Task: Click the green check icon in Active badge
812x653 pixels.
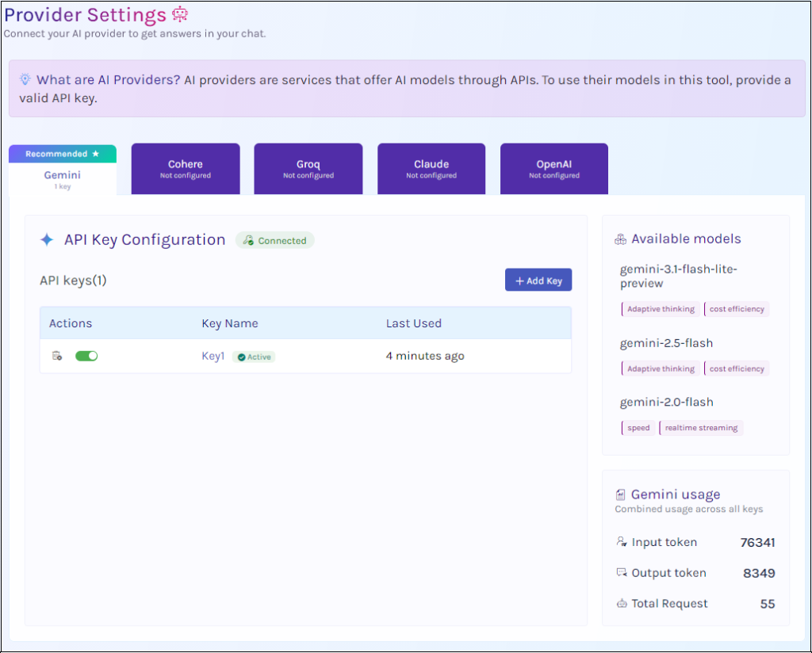Action: click(241, 357)
